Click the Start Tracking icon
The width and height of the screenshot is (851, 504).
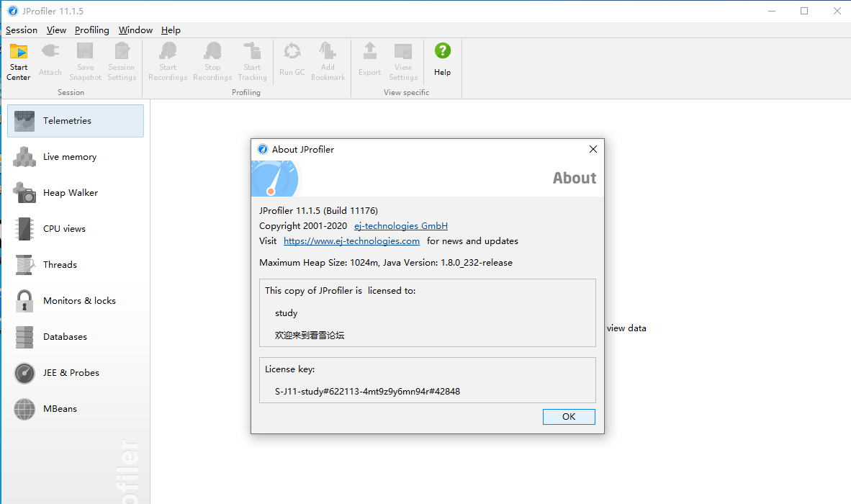point(253,62)
